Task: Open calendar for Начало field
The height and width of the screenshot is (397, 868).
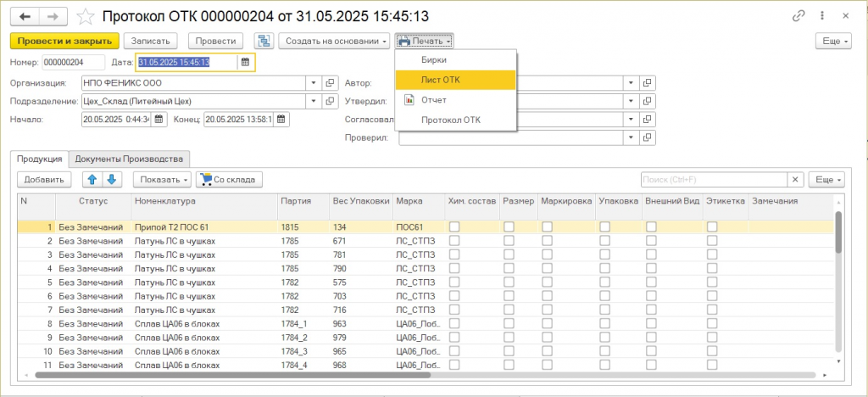Action: (x=159, y=119)
